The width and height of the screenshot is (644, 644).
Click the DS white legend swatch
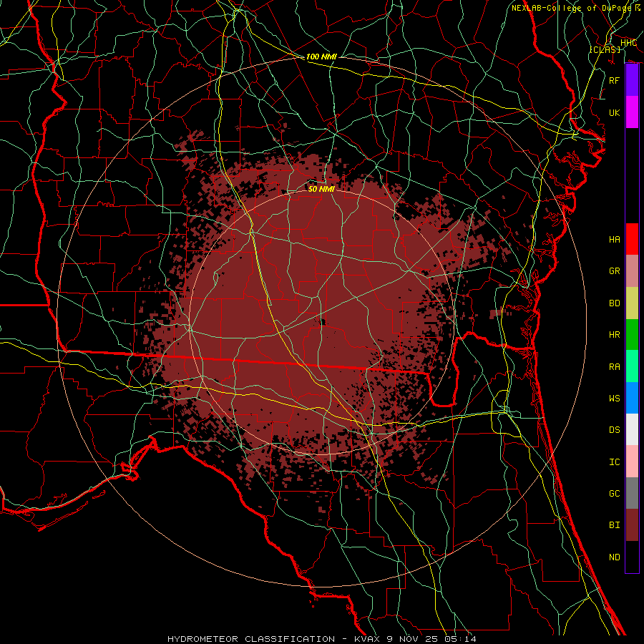[632, 429]
